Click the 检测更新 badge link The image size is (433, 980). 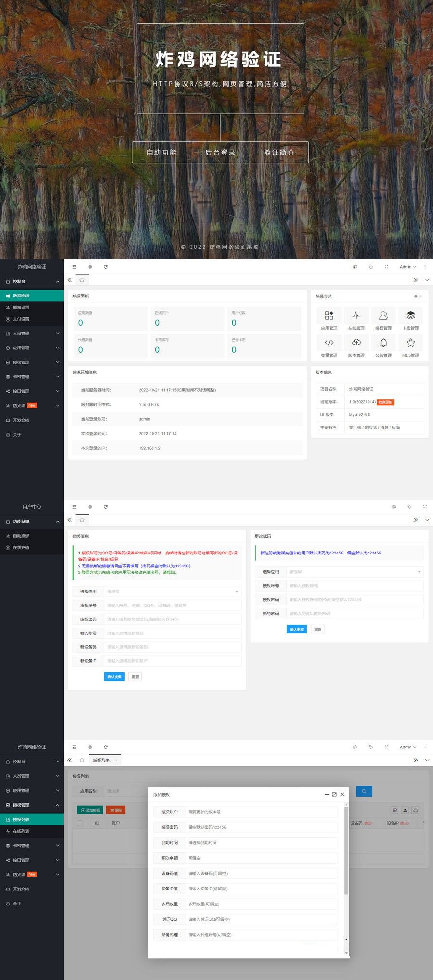point(385,402)
